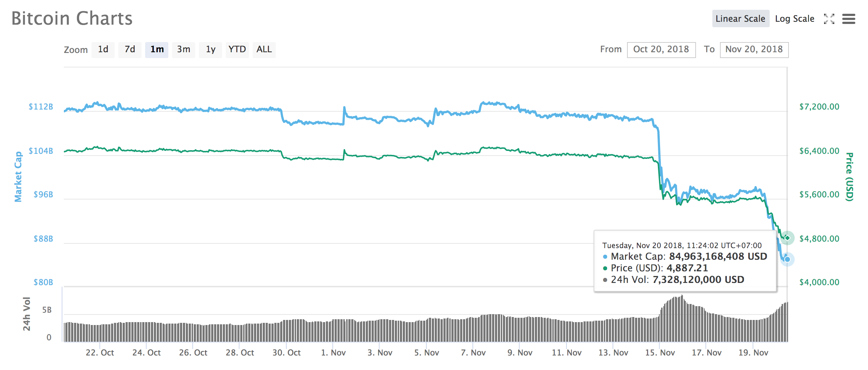Click the 19. Nov date label
The height and width of the screenshot is (370, 868).
tap(753, 353)
